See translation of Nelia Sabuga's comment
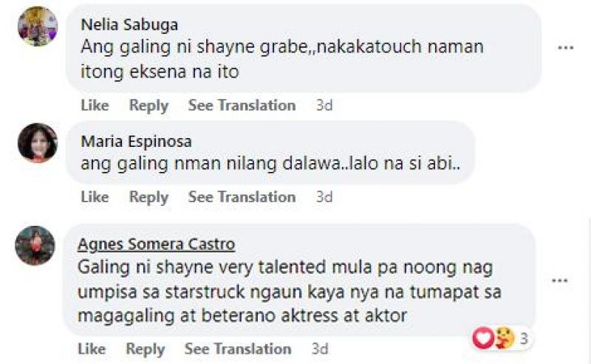Image resolution: width=591 pixels, height=364 pixels. click(242, 106)
